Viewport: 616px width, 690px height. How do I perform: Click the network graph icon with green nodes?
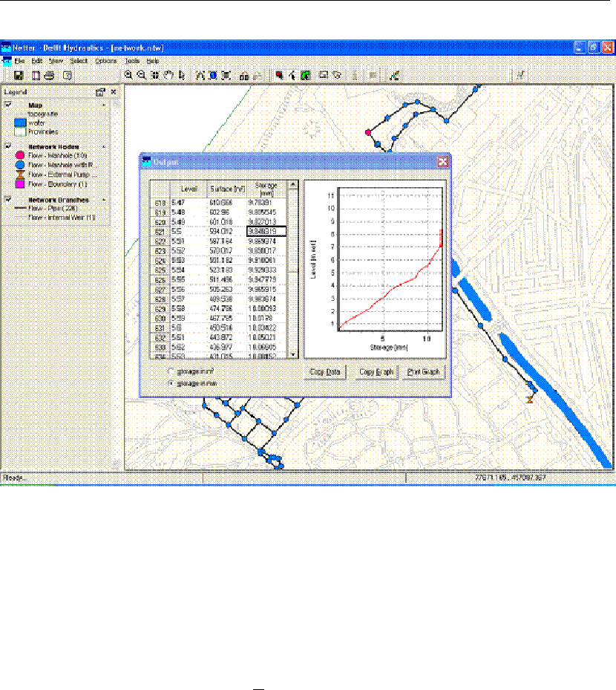pos(394,75)
